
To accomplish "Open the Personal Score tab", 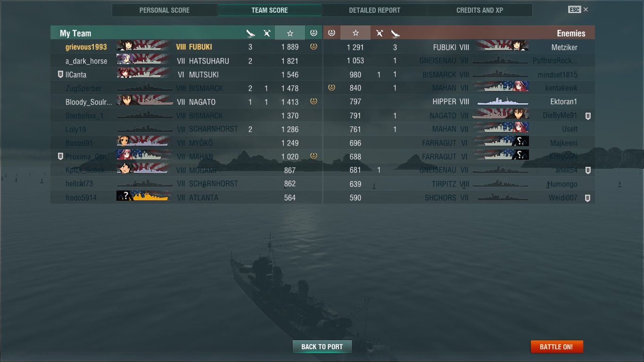I will [x=165, y=10].
